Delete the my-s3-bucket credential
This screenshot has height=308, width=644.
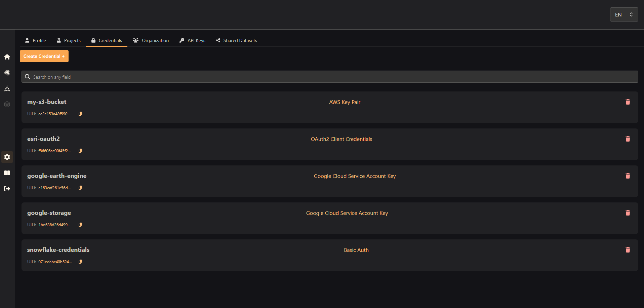click(628, 102)
